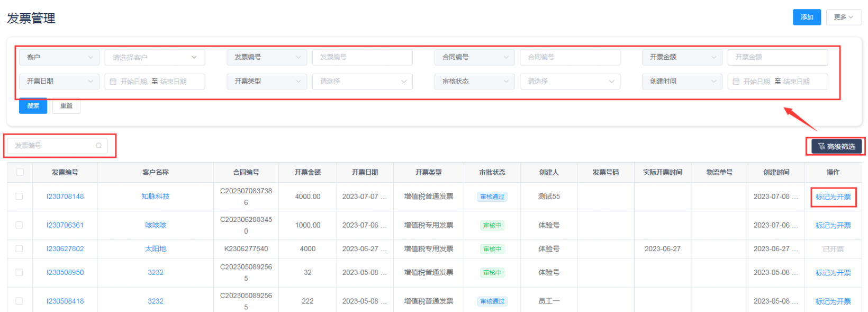Check the row I230508418 checkbox
868x312 pixels.
[19, 301]
